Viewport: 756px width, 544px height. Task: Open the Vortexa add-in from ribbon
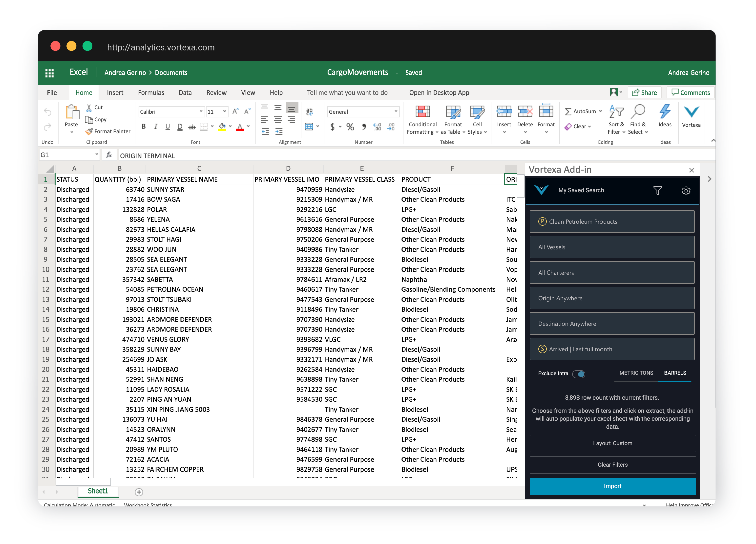691,116
